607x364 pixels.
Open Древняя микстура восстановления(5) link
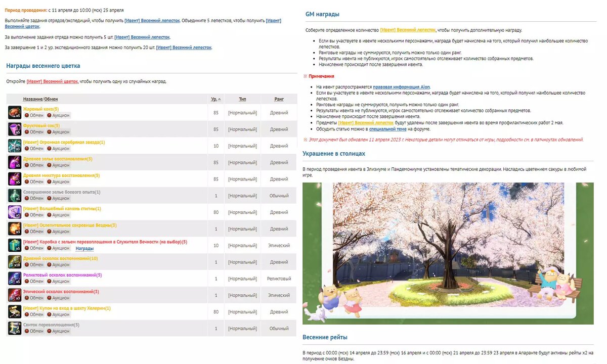[x=62, y=175]
